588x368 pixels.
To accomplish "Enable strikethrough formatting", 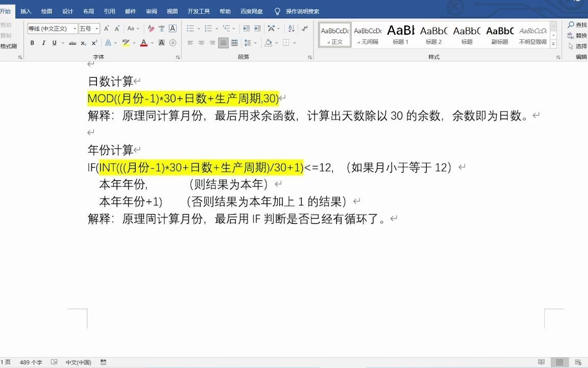I will click(72, 43).
